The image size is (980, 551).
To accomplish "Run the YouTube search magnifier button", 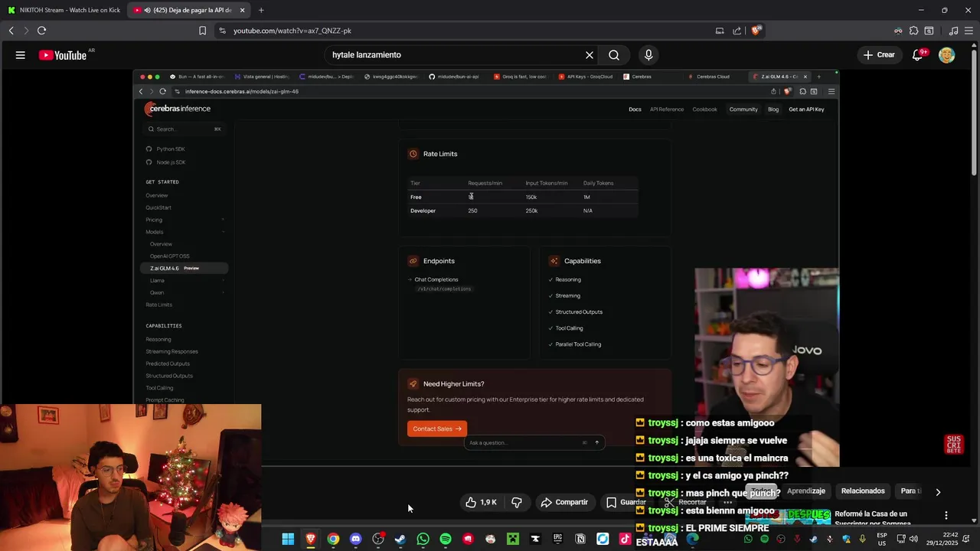I will 614,55.
